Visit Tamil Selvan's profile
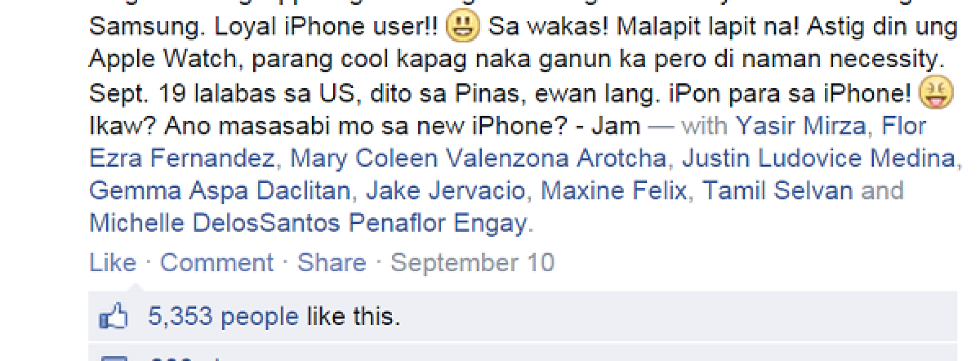Viewport: 980px width, 361px height. pyautogui.click(x=777, y=190)
